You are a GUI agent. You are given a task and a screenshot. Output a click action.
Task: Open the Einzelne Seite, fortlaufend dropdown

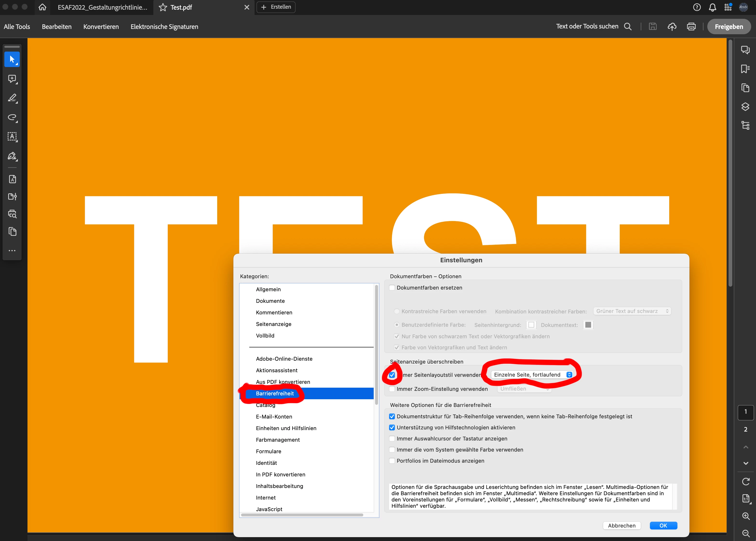(x=532, y=375)
